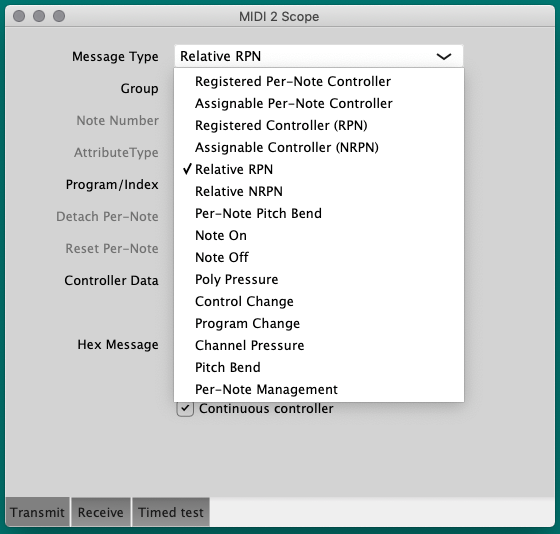Choose Assignable Per-Note Controller option
Image resolution: width=560 pixels, height=534 pixels.
point(319,104)
